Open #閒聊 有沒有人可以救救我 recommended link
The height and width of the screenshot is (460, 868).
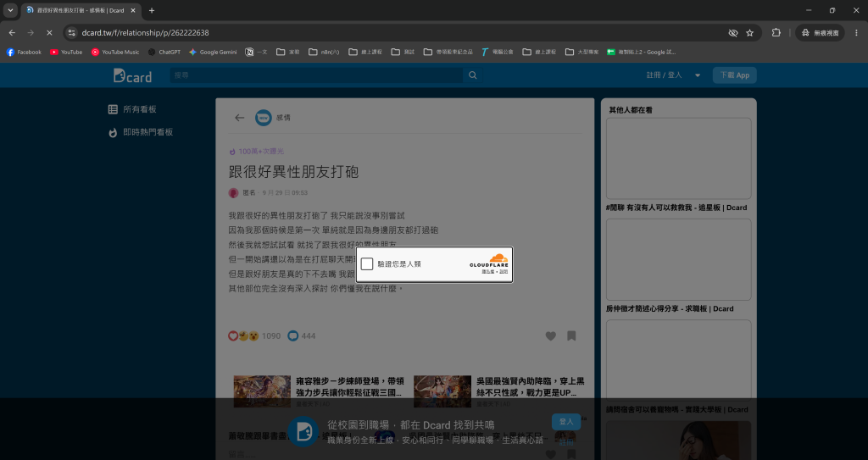[676, 208]
